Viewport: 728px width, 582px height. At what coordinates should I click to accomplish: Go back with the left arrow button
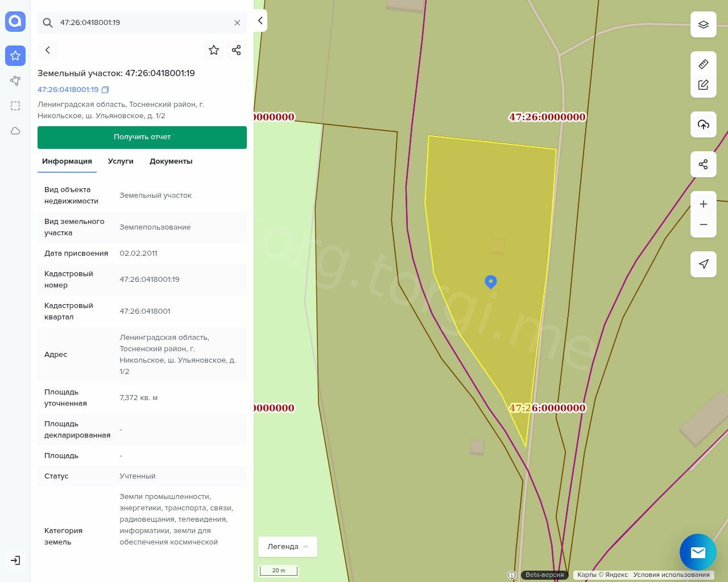[x=48, y=50]
